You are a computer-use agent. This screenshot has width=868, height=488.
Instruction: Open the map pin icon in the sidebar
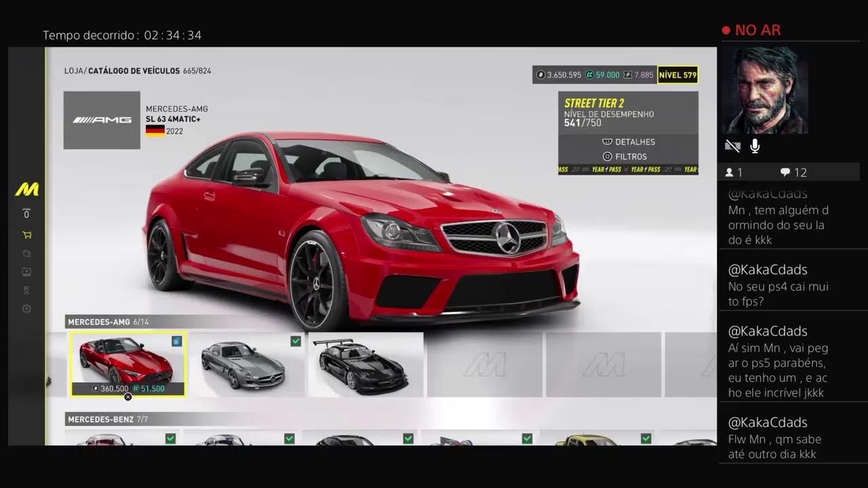click(26, 290)
